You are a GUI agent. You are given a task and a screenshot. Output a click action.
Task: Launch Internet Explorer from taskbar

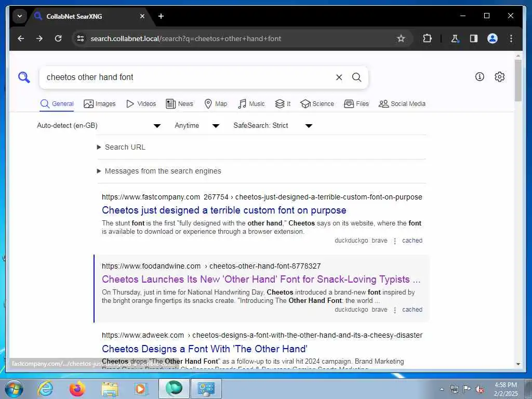45,389
